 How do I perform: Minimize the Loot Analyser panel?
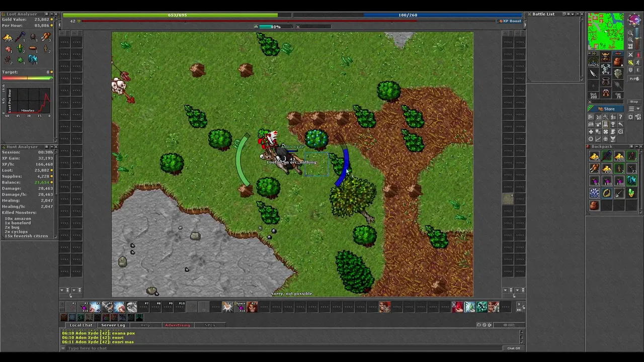[x=51, y=14]
